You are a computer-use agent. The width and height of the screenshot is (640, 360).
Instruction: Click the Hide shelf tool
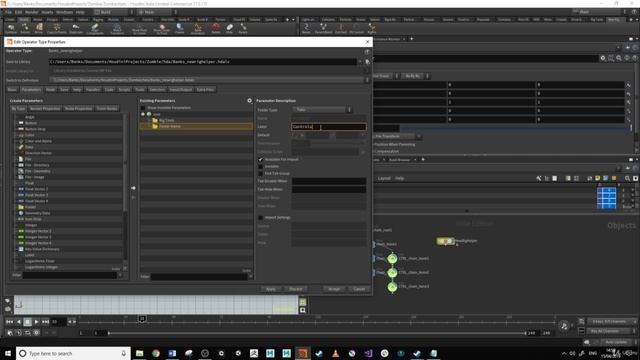click(229, 29)
